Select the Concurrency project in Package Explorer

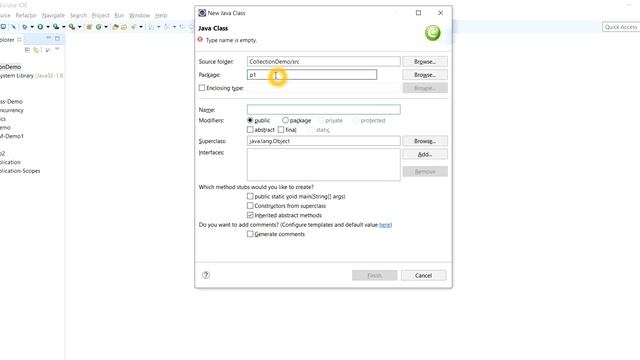12,110
